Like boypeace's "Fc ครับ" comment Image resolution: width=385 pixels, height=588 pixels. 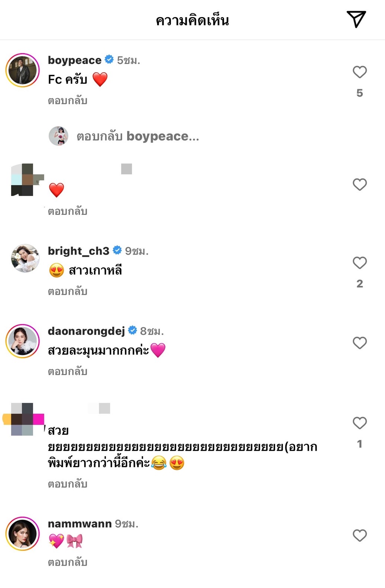coord(359,72)
